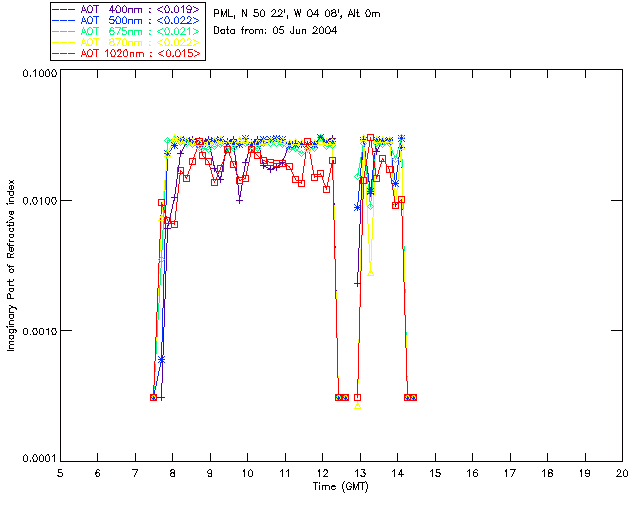Click the 'AOT 400nm : <0.019>' legend entry
This screenshot has width=640, height=512.
click(127, 10)
